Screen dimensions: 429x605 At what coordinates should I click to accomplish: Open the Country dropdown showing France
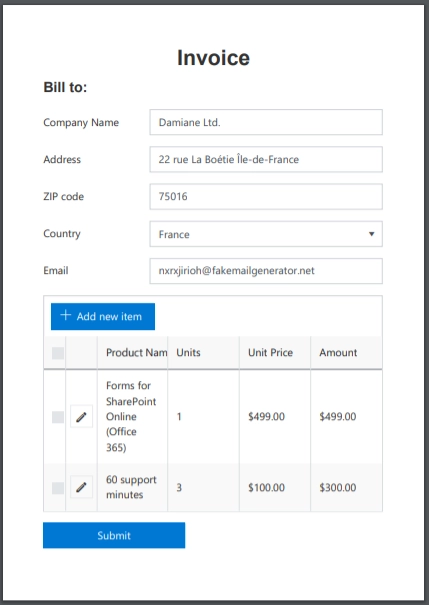point(266,234)
